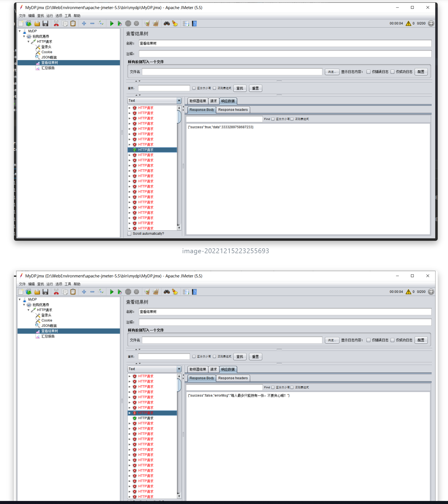Check 正则表达式 beside 查找 button, upper window
Viewport: 448px width, 504px height.
pos(214,88)
